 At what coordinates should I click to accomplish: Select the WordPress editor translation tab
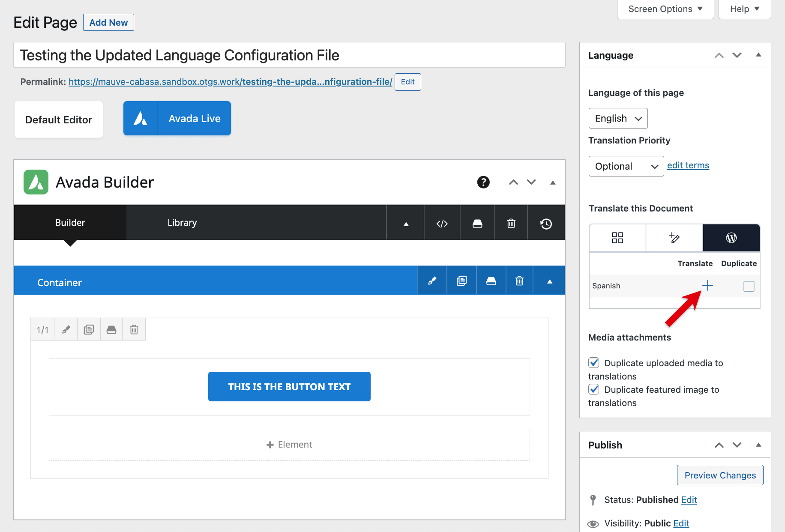pyautogui.click(x=731, y=238)
